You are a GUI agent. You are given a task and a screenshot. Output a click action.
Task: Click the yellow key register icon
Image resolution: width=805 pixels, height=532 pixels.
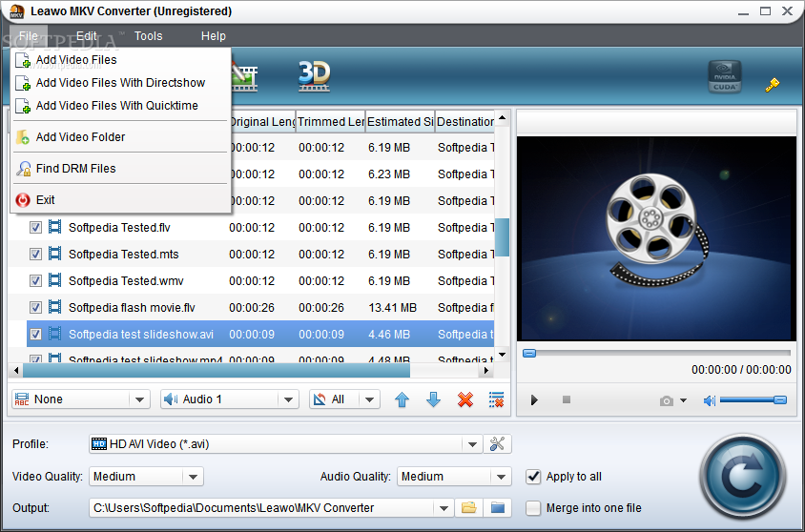(772, 85)
